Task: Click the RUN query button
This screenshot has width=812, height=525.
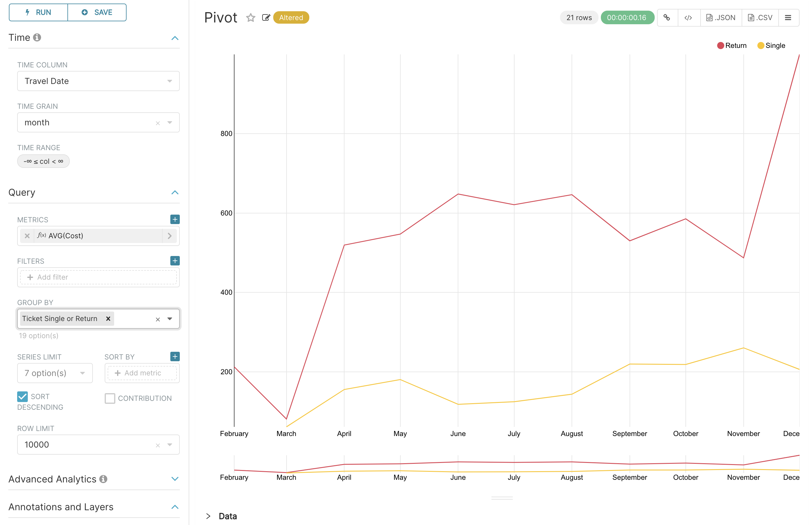Action: [x=38, y=12]
